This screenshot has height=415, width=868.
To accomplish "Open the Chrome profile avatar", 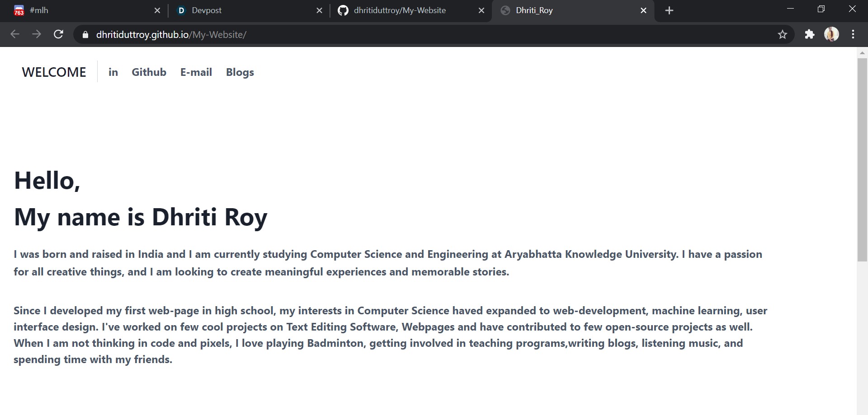I will pyautogui.click(x=831, y=34).
